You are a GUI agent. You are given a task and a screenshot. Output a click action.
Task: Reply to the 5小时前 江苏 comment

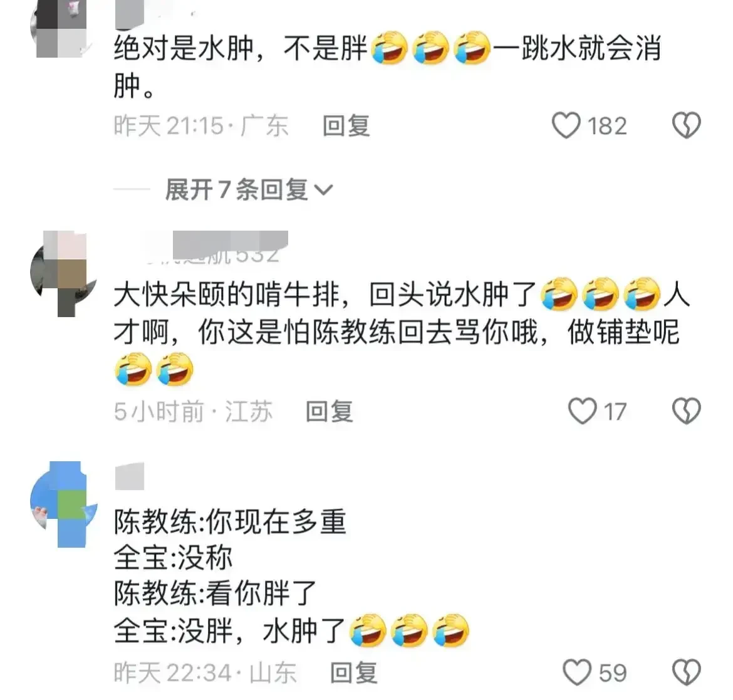330,412
